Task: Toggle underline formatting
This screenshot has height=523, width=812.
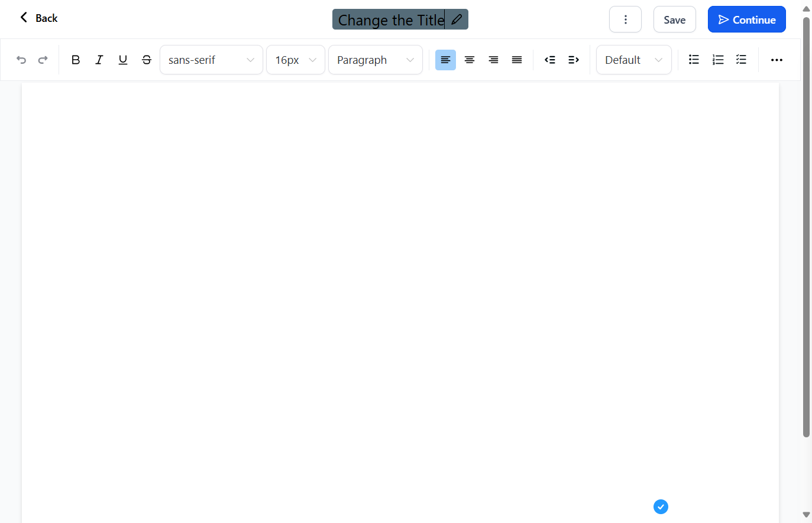Action: pos(123,60)
